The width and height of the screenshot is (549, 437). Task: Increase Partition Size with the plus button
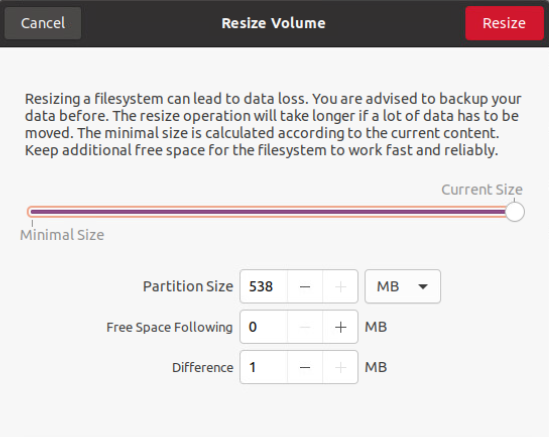pyautogui.click(x=340, y=286)
